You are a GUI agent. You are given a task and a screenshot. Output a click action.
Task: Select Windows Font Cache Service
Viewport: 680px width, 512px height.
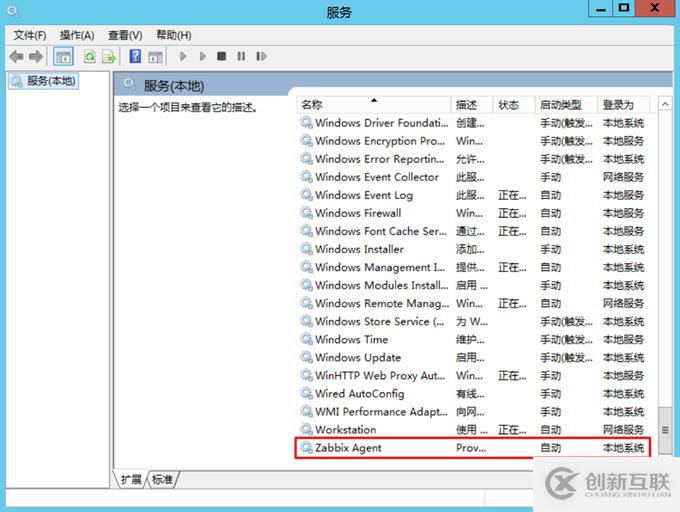pos(473,231)
